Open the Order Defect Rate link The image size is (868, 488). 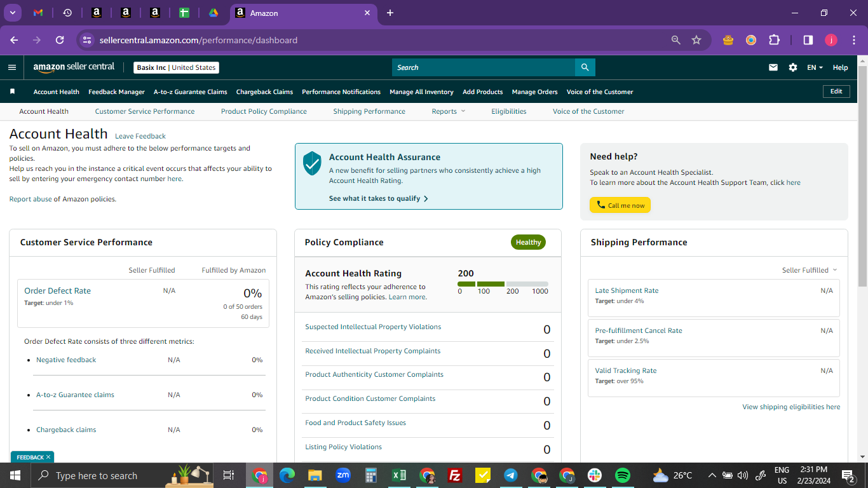(x=57, y=290)
